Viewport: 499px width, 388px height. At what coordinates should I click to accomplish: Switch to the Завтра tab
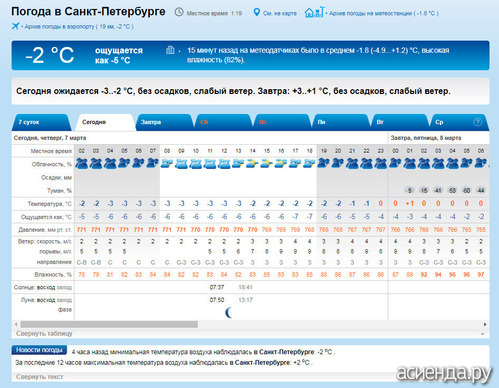tap(164, 122)
